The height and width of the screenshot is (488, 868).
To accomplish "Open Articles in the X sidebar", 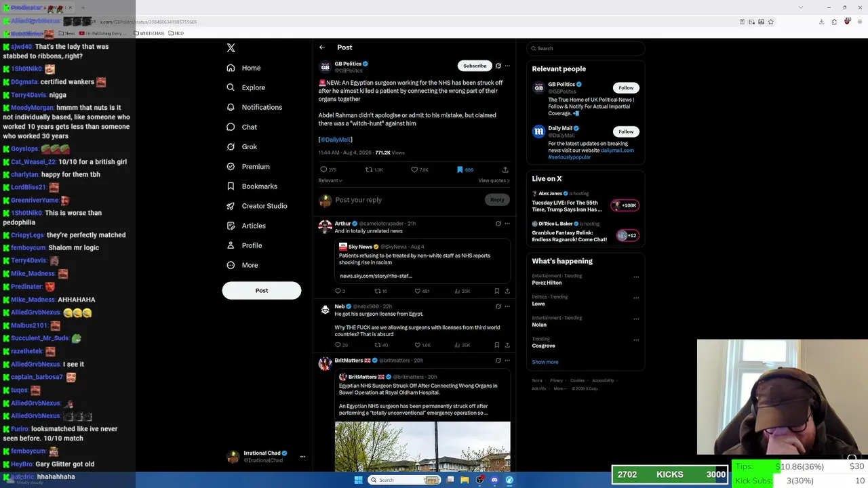I will [245, 226].
